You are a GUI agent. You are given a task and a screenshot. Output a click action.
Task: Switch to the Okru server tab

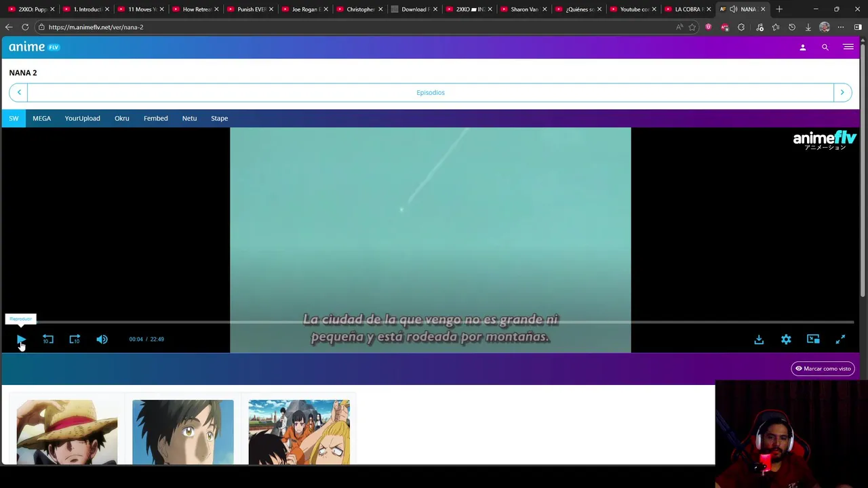[121, 118]
